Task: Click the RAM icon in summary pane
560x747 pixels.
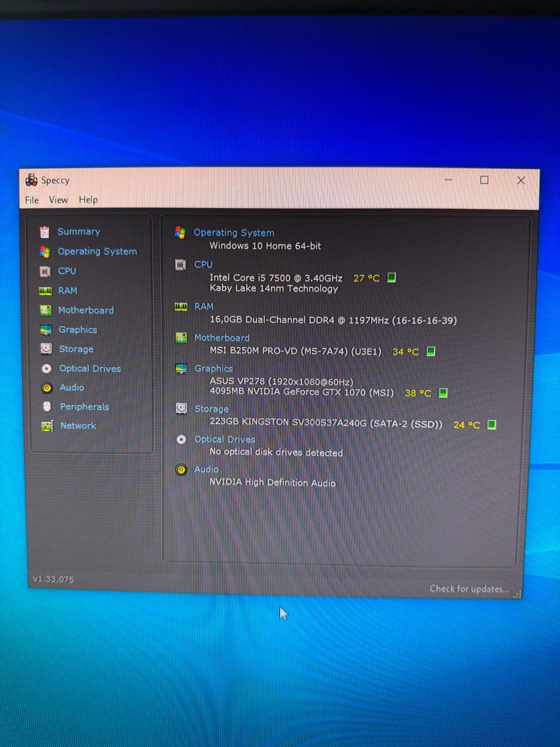Action: point(181,307)
